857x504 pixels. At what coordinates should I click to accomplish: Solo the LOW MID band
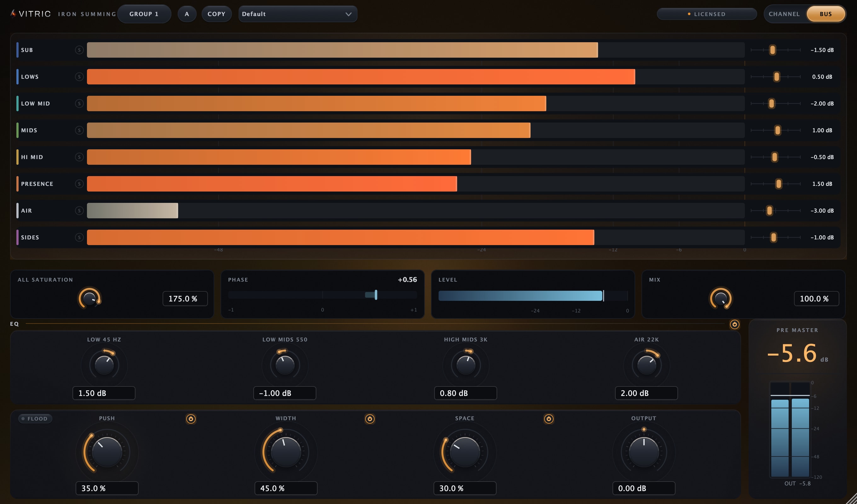pyautogui.click(x=79, y=103)
